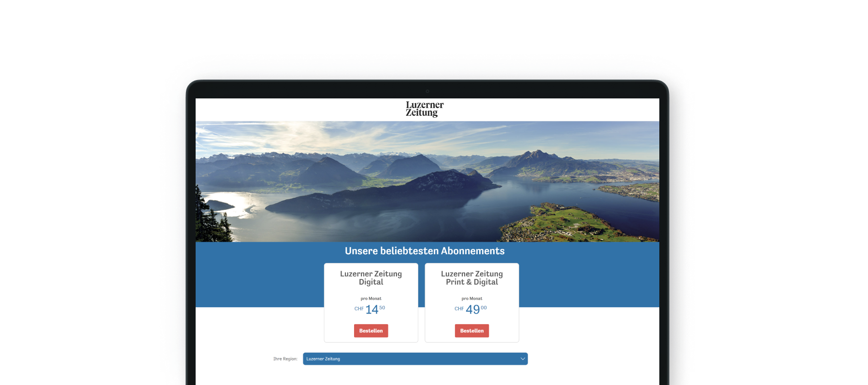Order the Luzerner Zeitung Digital subscription

coord(371,331)
